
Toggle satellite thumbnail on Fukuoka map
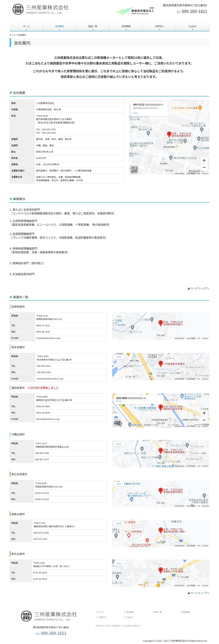coord(117,422)
